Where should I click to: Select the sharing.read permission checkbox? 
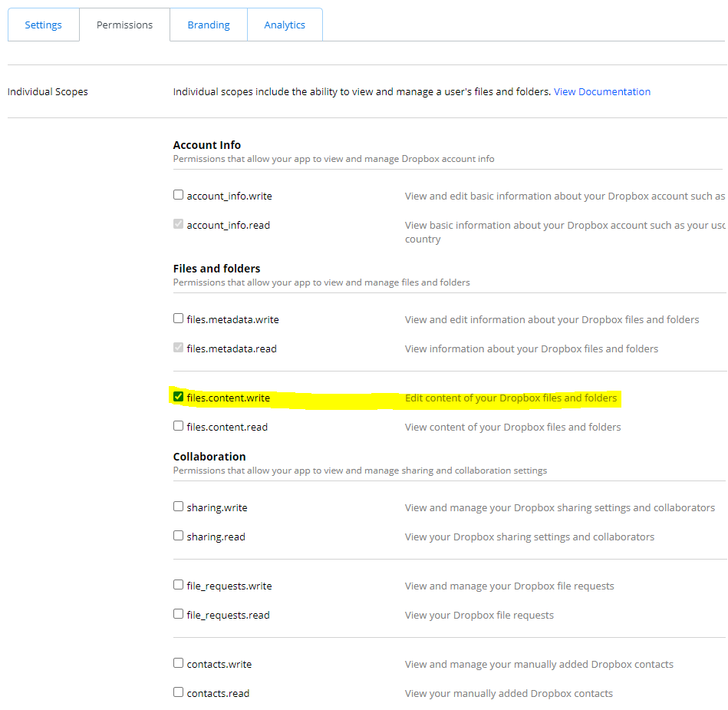click(179, 536)
